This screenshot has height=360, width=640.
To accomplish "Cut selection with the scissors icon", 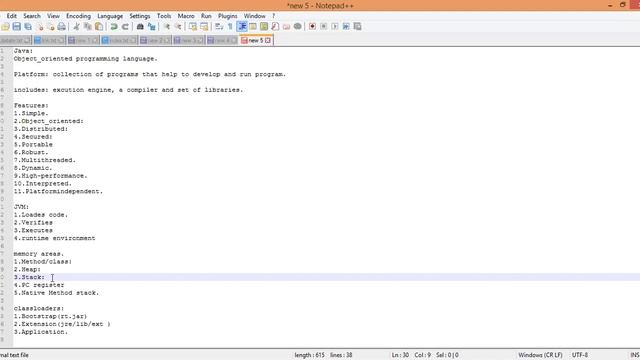I will tap(76, 27).
